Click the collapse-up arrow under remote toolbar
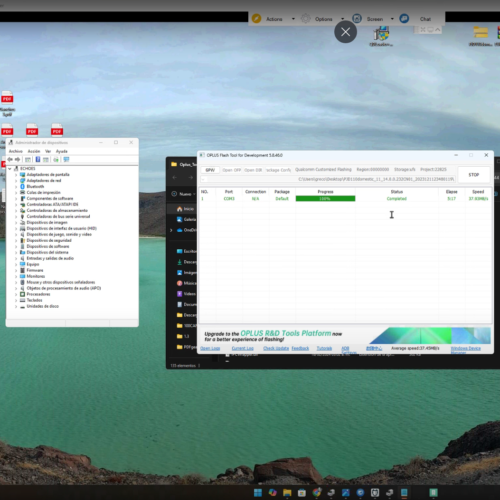The width and height of the screenshot is (500, 500). coord(438,30)
